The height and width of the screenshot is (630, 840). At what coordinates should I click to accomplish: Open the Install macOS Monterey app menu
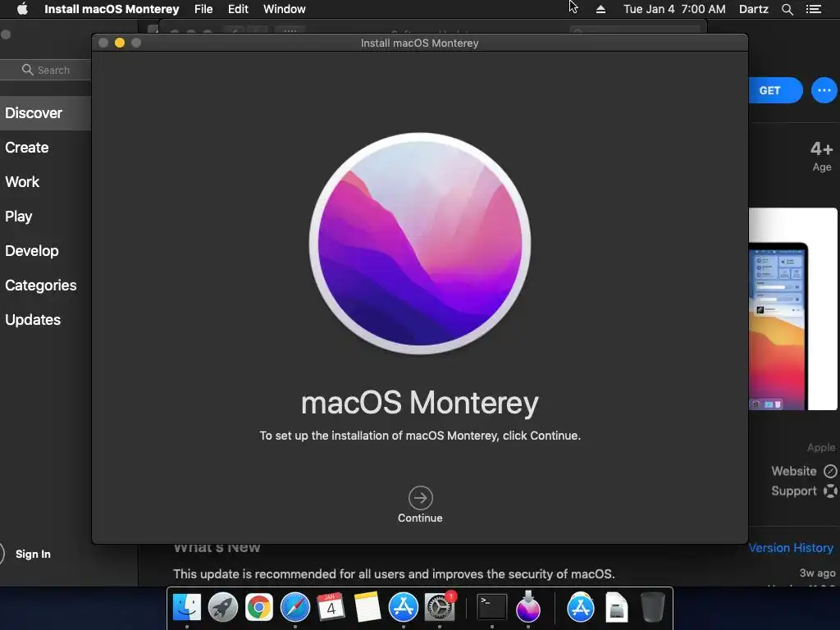[x=112, y=9]
